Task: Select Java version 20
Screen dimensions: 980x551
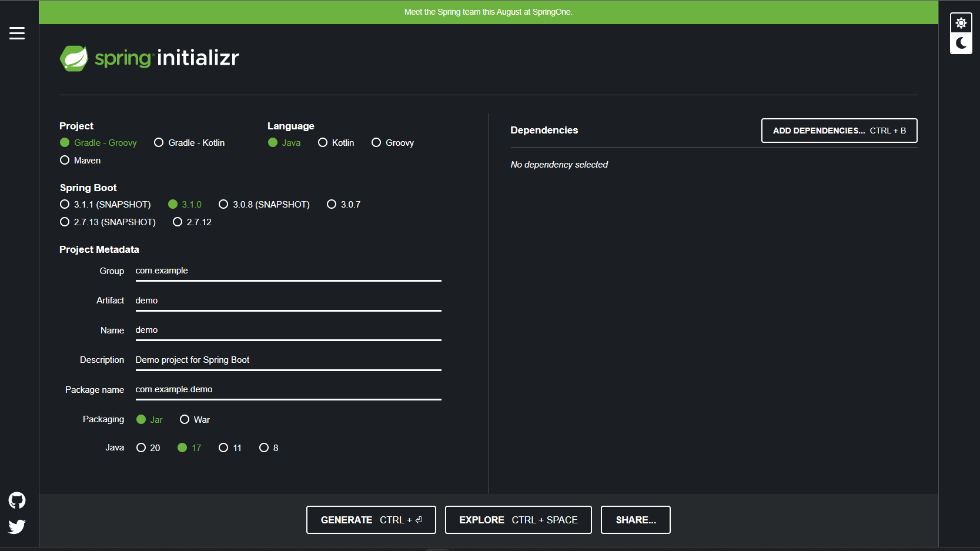Action: (x=148, y=448)
